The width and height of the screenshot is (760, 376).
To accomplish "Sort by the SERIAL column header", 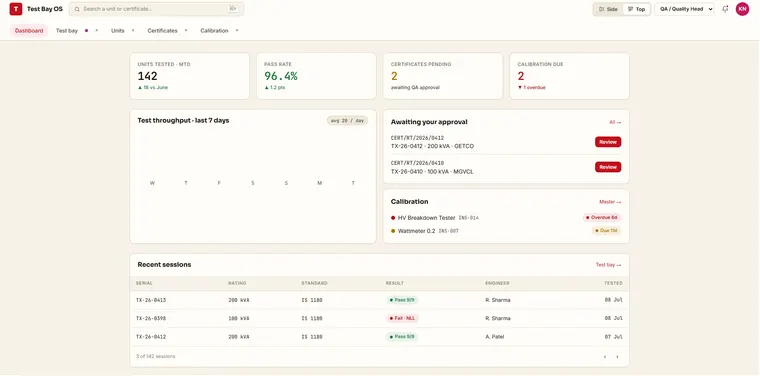I will coord(143,283).
